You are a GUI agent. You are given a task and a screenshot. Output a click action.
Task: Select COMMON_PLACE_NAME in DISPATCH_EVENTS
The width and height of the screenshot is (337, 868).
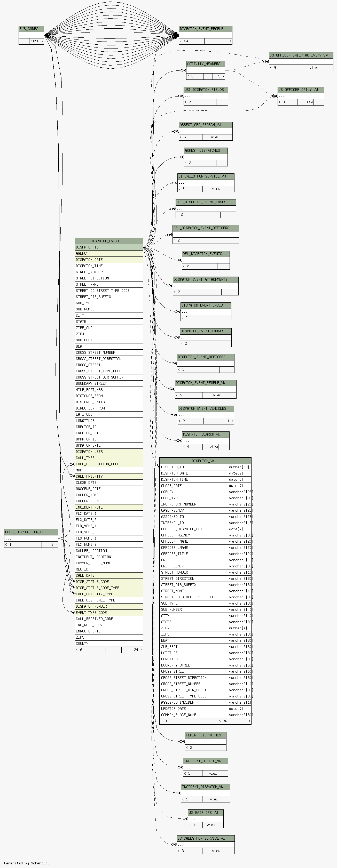click(109, 563)
